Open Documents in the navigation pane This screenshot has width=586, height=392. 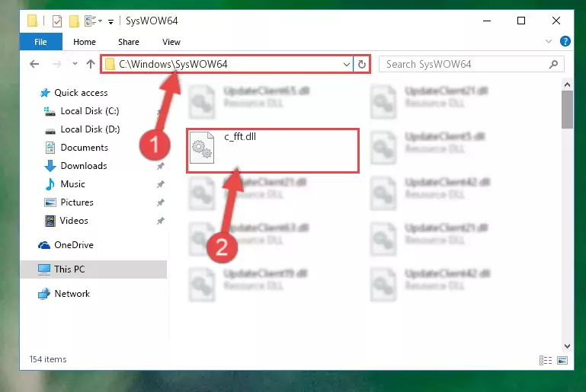pos(84,148)
